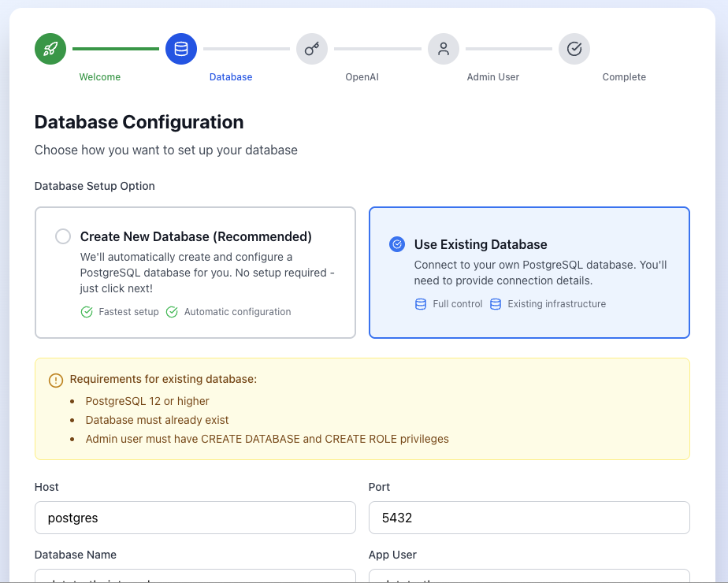Click the database icon beside Existing infrastructure
Viewport: 728px width, 583px height.
(x=496, y=304)
